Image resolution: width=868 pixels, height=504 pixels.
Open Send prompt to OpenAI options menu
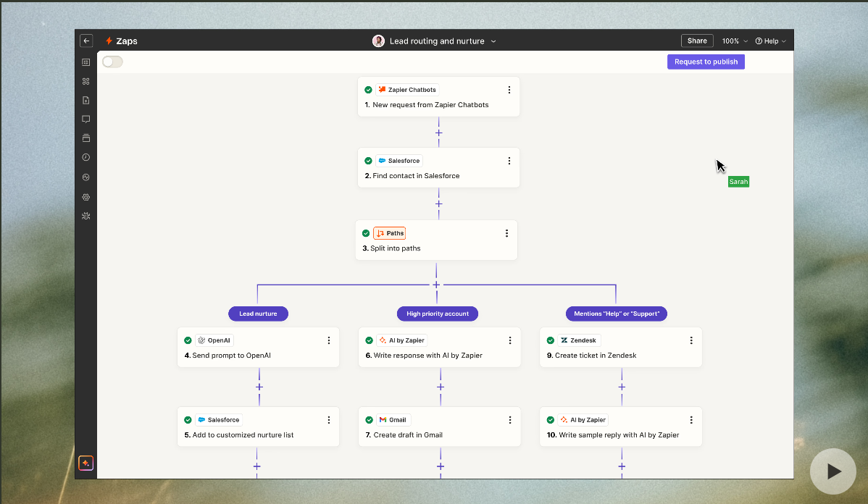(x=329, y=340)
